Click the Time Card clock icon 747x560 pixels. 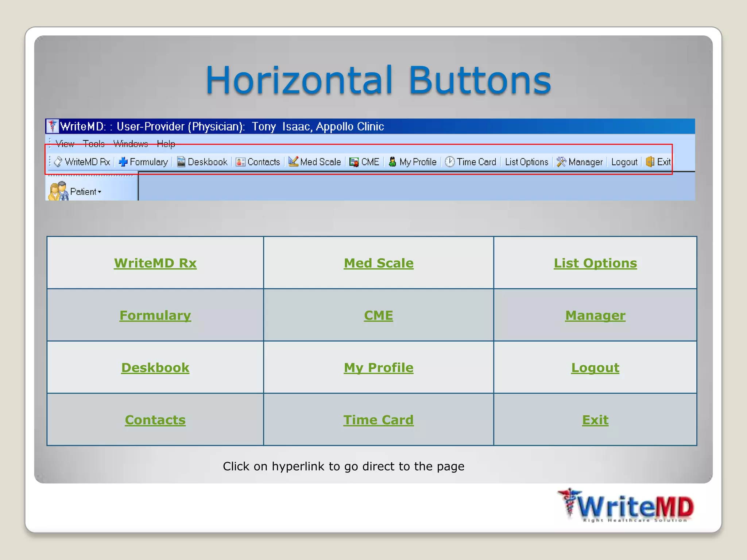pyautogui.click(x=450, y=162)
